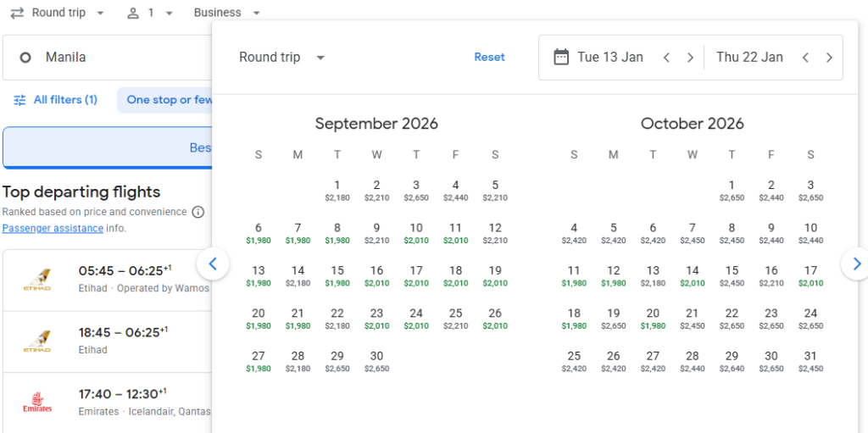Pick October 11 priced $1,980
This screenshot has width=868, height=433.
[574, 275]
